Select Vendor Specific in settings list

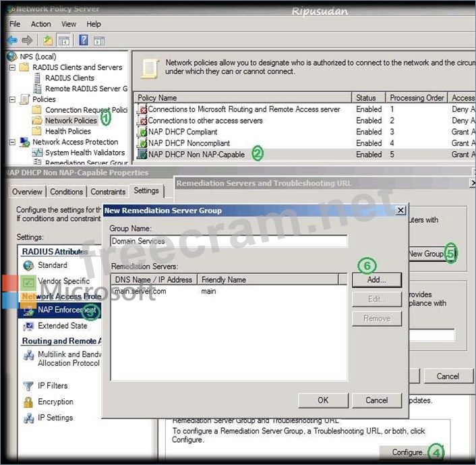tap(63, 281)
